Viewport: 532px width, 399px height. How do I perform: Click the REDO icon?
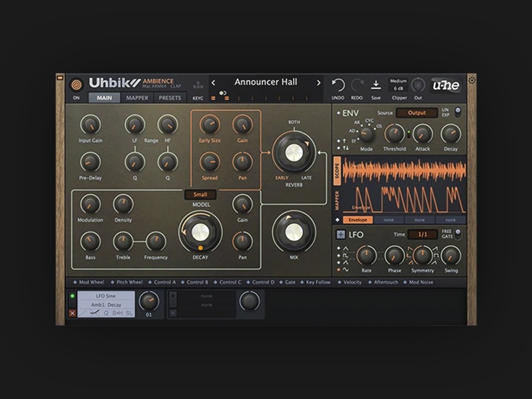[x=357, y=85]
